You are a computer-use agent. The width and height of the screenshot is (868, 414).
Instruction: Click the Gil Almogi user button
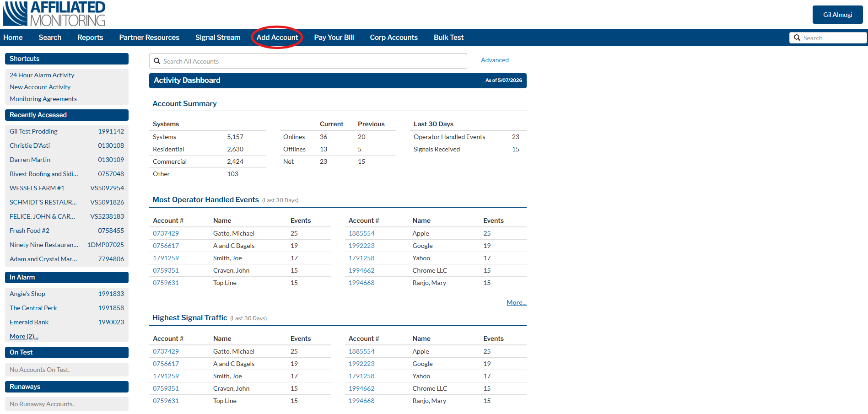(837, 15)
